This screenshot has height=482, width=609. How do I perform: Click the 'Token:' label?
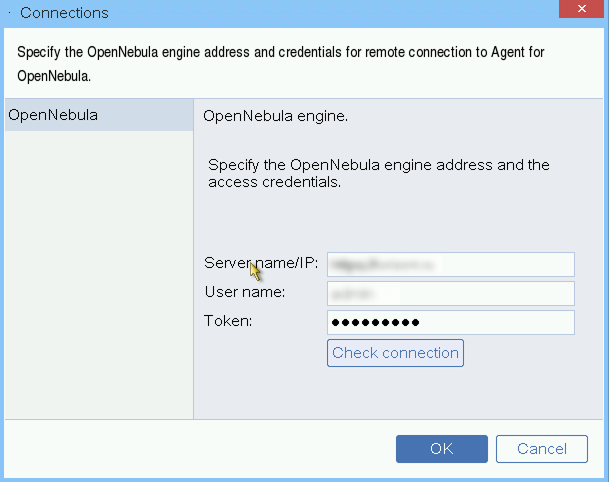228,321
